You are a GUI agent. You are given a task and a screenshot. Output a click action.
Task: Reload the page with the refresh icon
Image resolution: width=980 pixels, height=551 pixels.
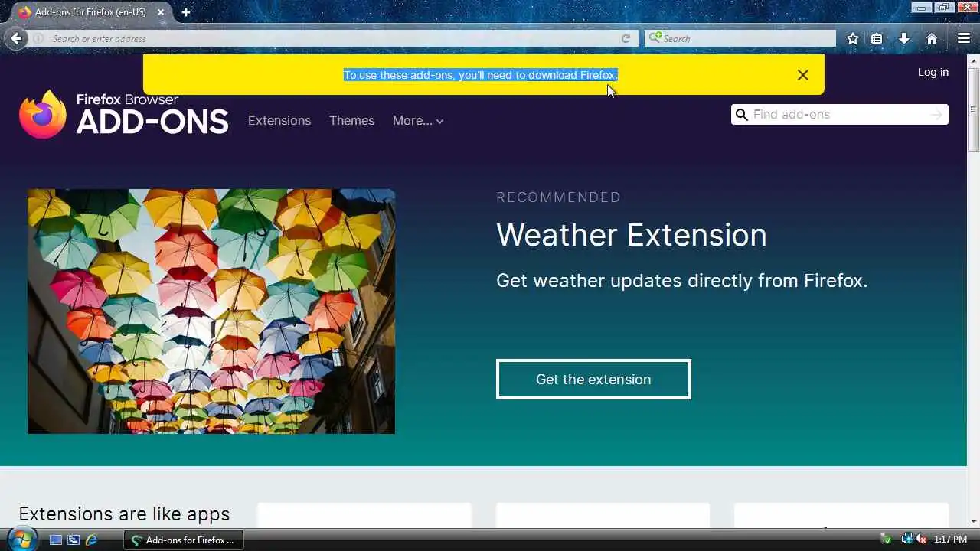point(626,38)
